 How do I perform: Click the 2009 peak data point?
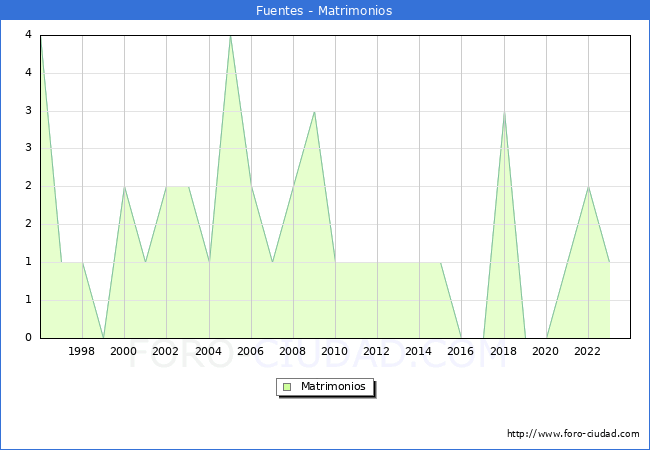[x=315, y=112]
